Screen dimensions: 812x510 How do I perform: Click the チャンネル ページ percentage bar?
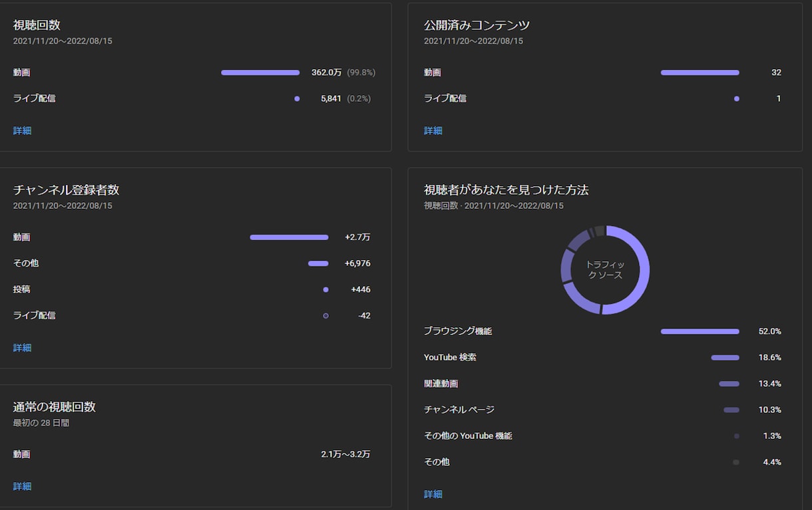[x=731, y=410]
